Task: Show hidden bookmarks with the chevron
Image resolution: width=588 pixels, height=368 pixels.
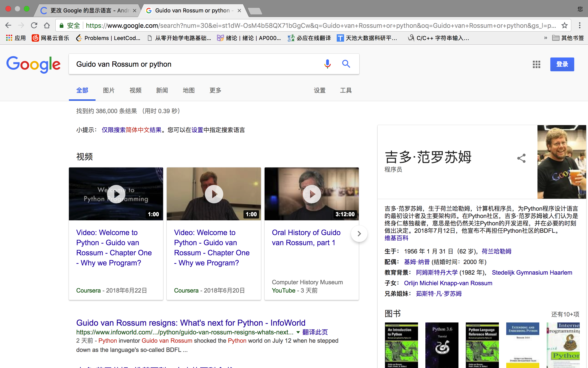Action: point(546,38)
